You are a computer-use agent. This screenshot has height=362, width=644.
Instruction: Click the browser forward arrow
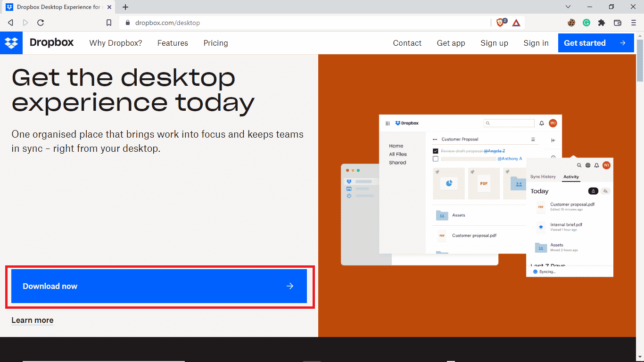(x=25, y=23)
